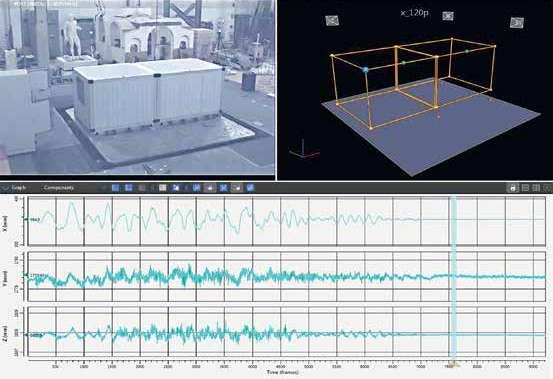Select the top-right camera icon in 3D view
This screenshot has width=553, height=379.
pos(517,22)
